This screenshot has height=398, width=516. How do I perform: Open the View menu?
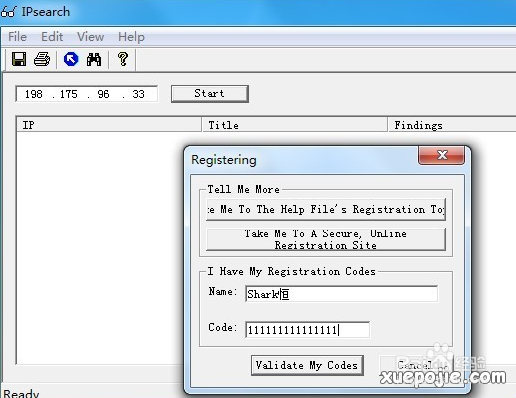(91, 37)
